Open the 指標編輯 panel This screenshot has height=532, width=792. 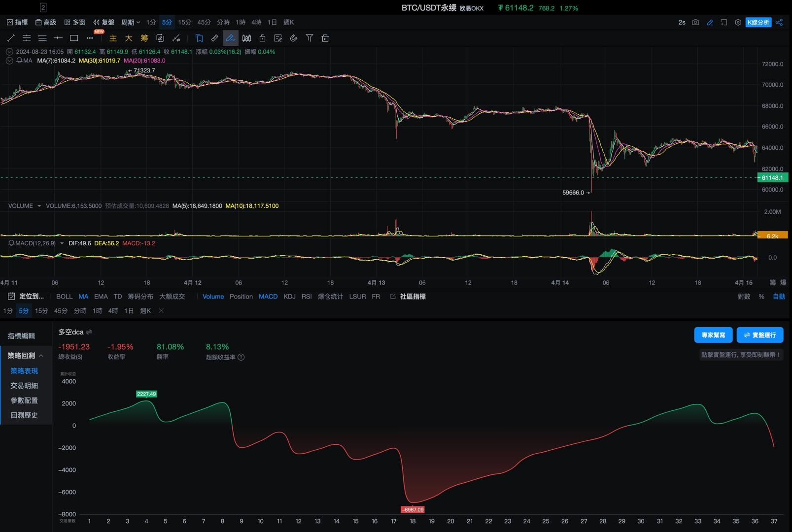coord(21,336)
